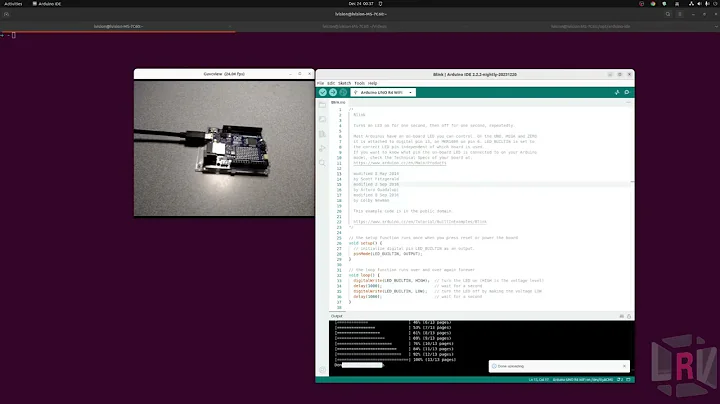Open the terminal hamburger menu

tap(680, 14)
